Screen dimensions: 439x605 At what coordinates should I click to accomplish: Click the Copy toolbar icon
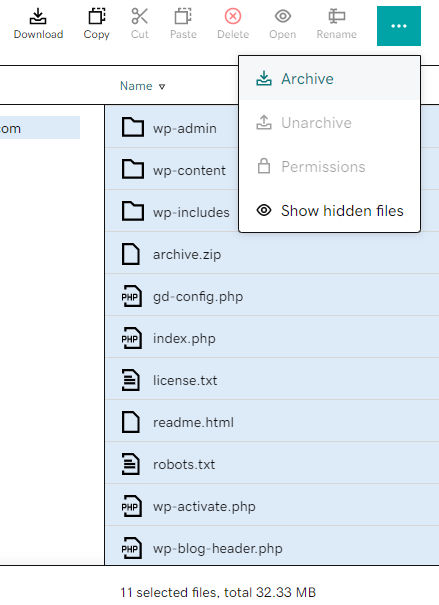96,17
